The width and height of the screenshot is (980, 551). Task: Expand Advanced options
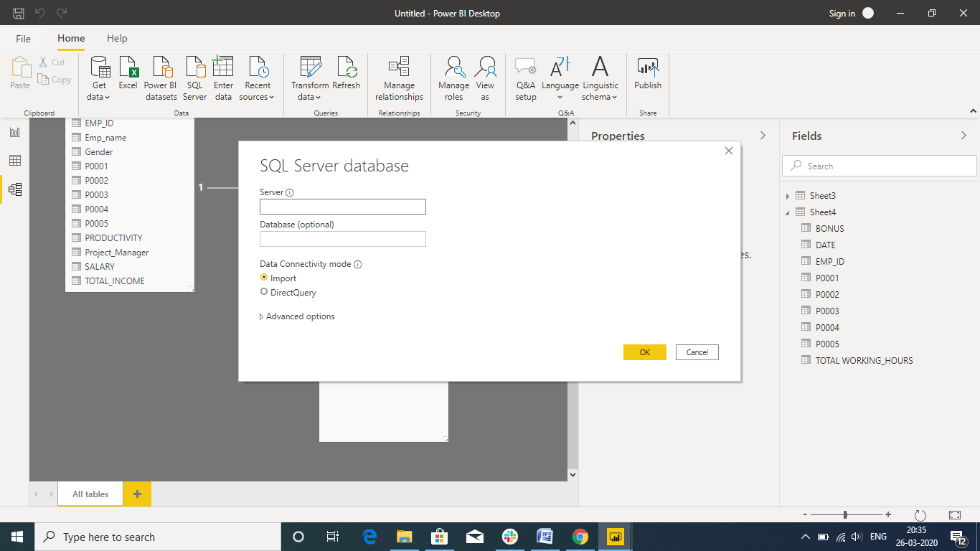[297, 316]
